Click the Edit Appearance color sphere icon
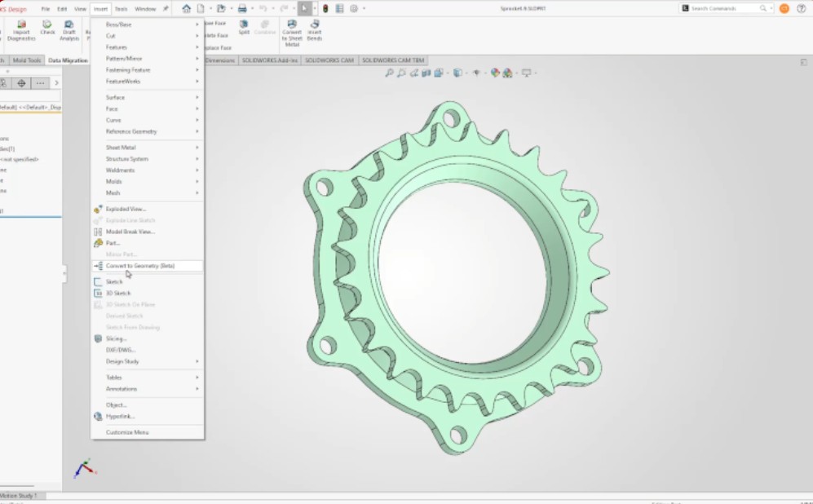The width and height of the screenshot is (813, 504). pos(495,73)
